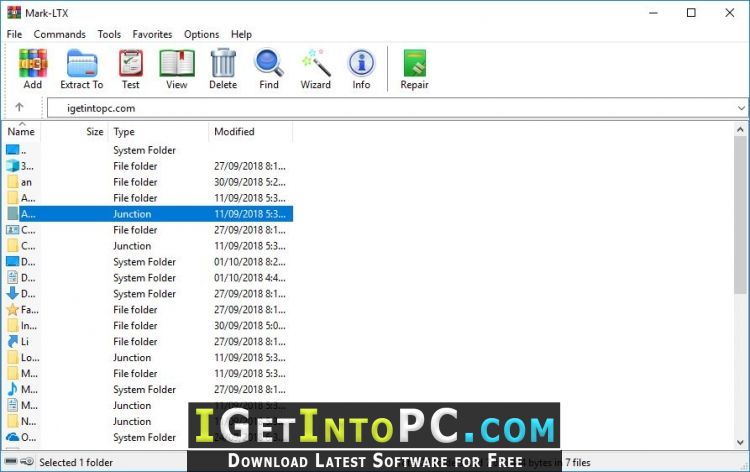750x472 pixels.
Task: Select the documents icon 'D...' dated 01/10/2018 4:4
Action: pyautogui.click(x=12, y=277)
